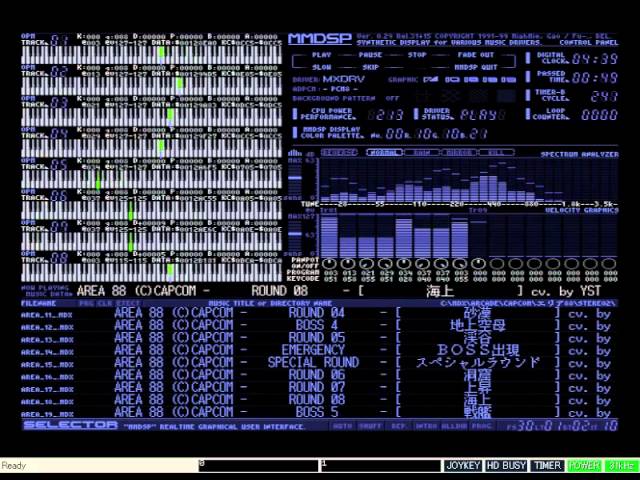Click PAUSE in the control panel
The width and height of the screenshot is (640, 480).
coord(370,55)
